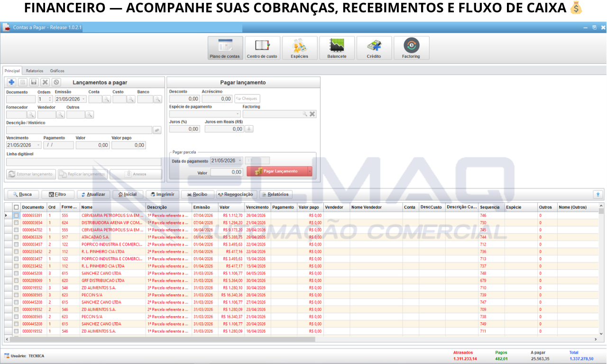Click the Renegociação button
Image resolution: width=607 pixels, height=364 pixels.
[236, 194]
